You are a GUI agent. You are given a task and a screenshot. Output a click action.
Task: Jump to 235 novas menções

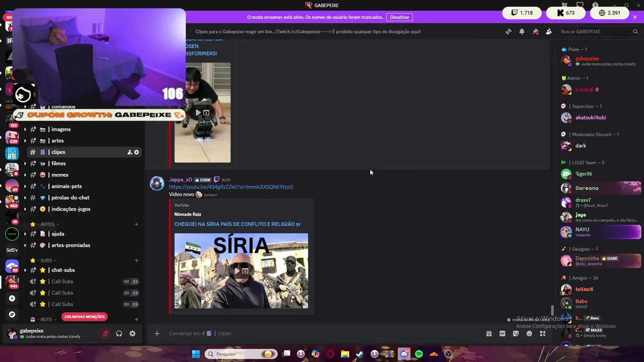pos(85,317)
